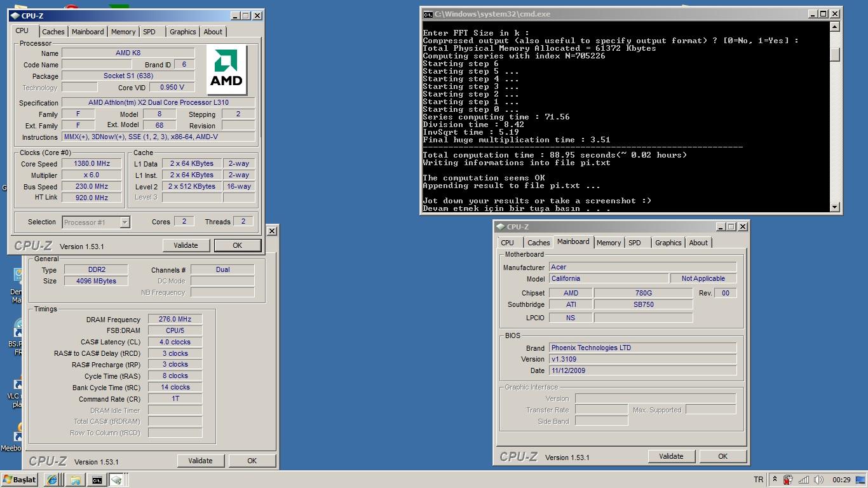
Task: Open the network signal tray icon
Action: pos(804,480)
